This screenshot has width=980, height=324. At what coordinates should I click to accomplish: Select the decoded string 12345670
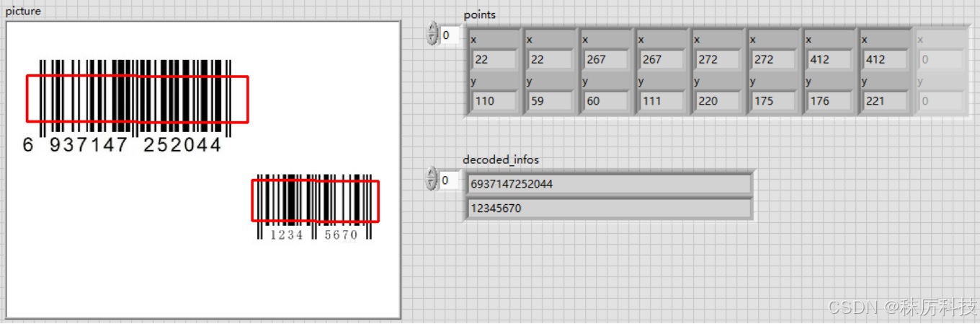point(609,209)
